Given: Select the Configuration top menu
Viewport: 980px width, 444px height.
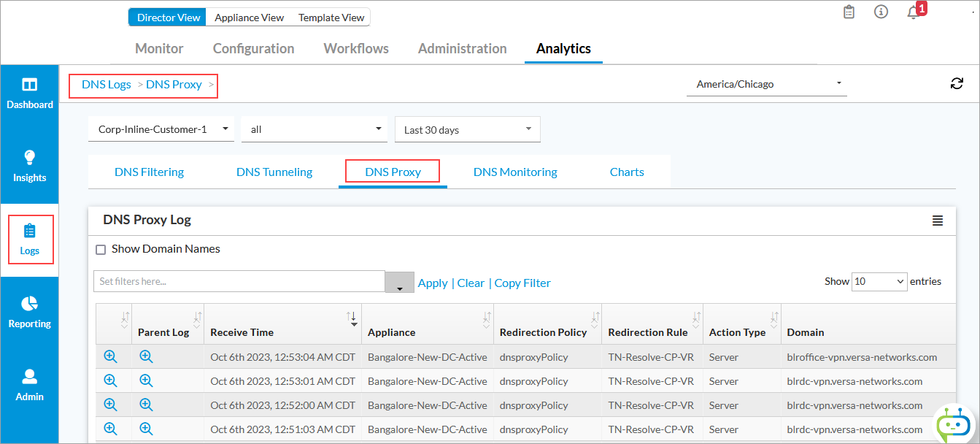Looking at the screenshot, I should point(253,49).
